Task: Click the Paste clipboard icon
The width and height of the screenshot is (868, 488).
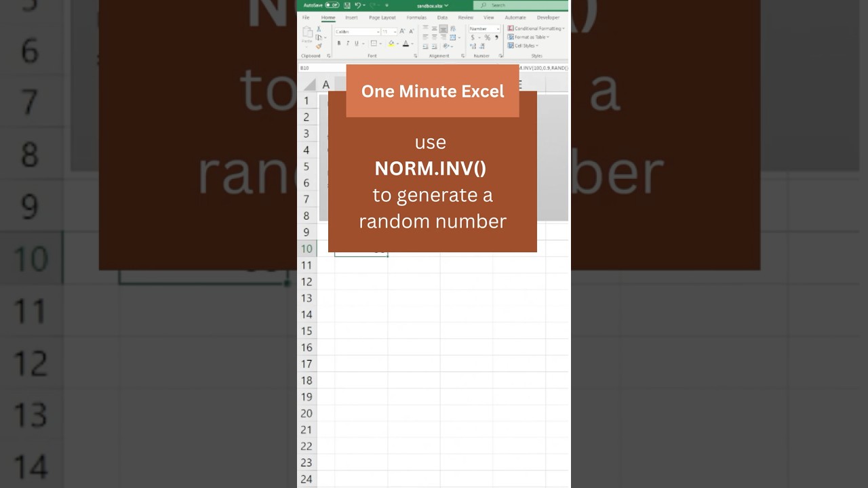Action: click(307, 33)
